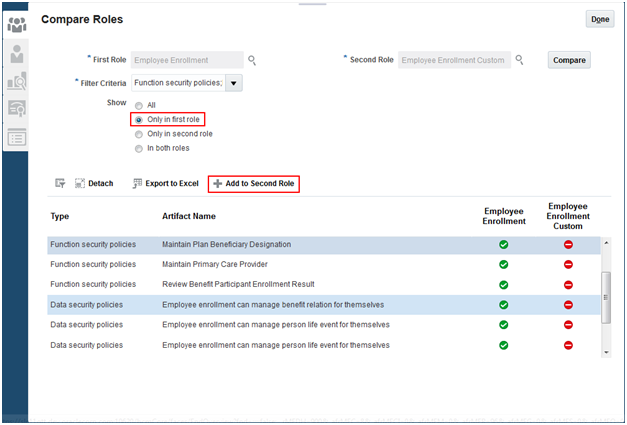Select the 'All' show option

[x=139, y=105]
